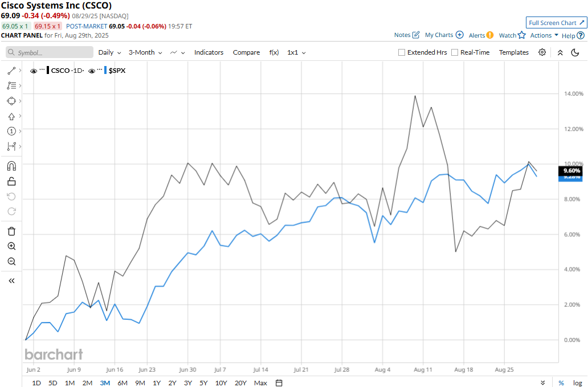588x387 pixels.
Task: Expand options for the trend line tool
Action: 20,71
